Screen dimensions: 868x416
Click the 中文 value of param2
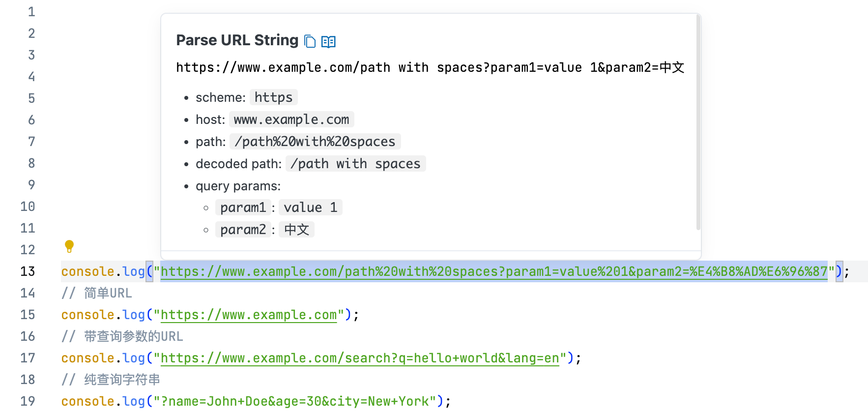tap(297, 230)
